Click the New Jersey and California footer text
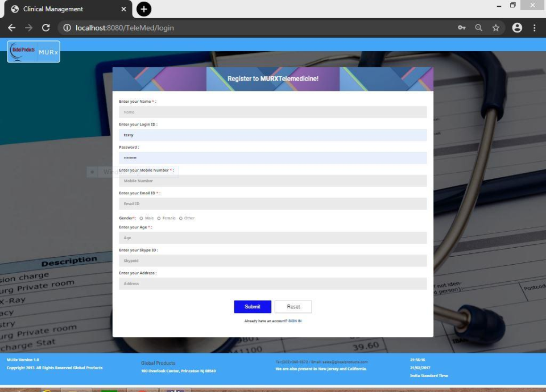The image size is (546, 392). (x=321, y=369)
